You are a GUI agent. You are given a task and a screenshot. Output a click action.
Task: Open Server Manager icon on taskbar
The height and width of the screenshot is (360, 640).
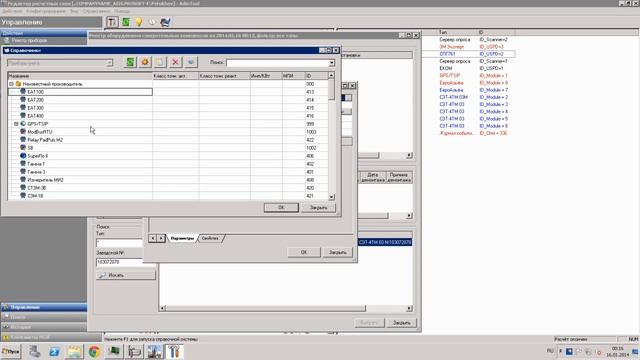click(x=34, y=351)
